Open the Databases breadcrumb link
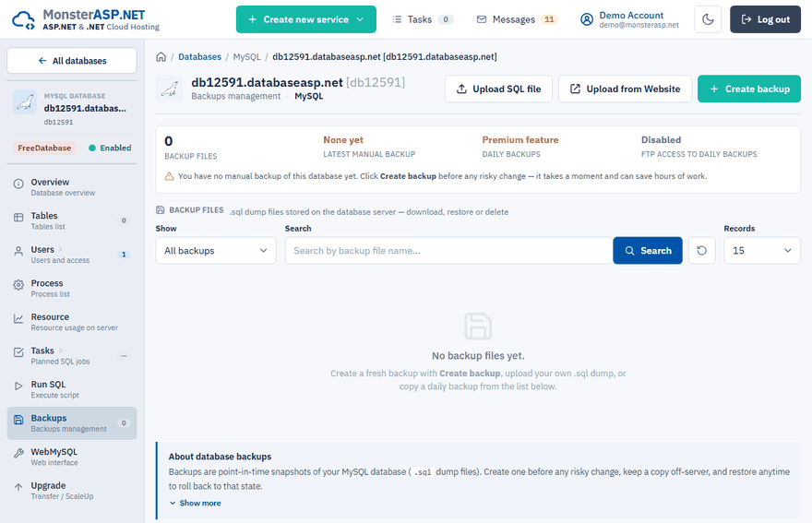The image size is (812, 523). (x=199, y=56)
